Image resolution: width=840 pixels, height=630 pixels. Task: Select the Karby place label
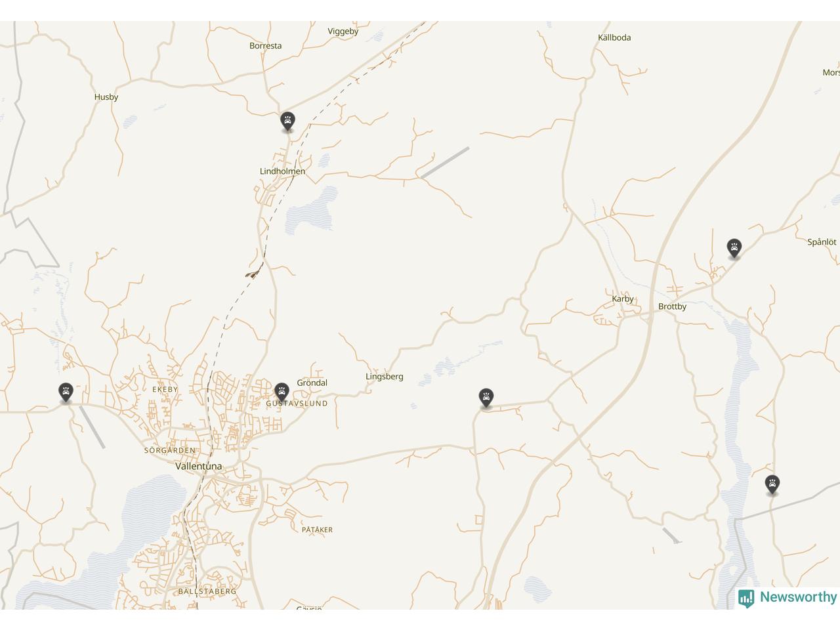(x=623, y=299)
